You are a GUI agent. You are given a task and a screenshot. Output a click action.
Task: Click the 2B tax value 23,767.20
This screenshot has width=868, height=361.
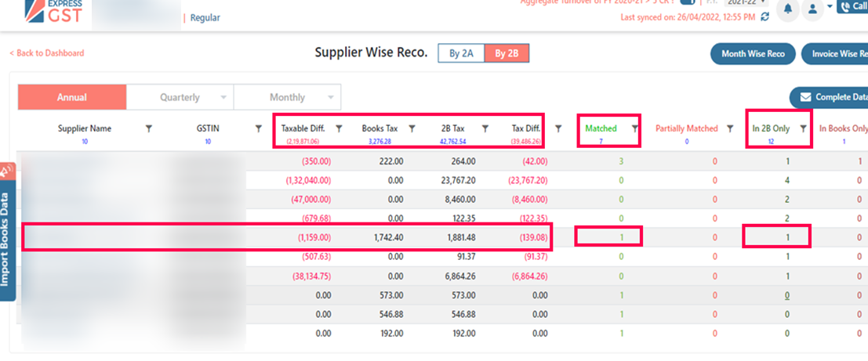point(457,180)
